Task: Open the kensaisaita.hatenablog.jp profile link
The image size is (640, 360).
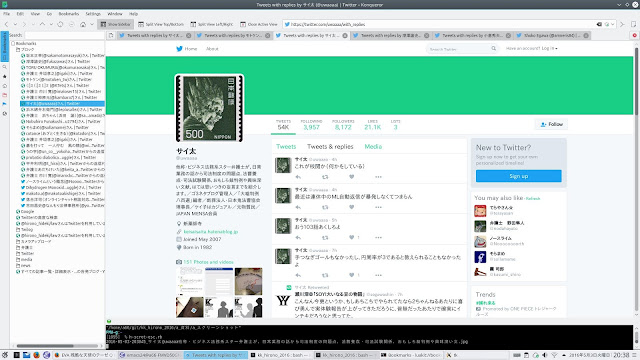Action: pos(211,231)
